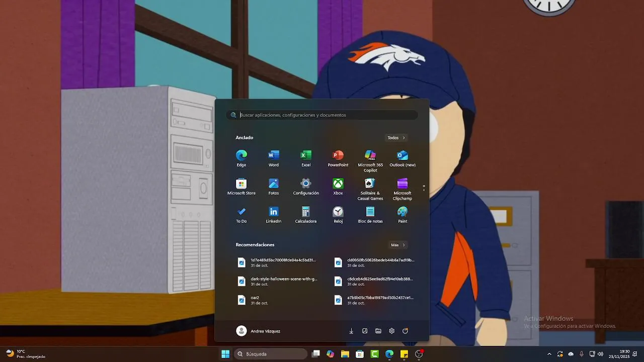Click the pinned apps page indicator dots
Screen dimensions: 644x362
click(x=424, y=188)
